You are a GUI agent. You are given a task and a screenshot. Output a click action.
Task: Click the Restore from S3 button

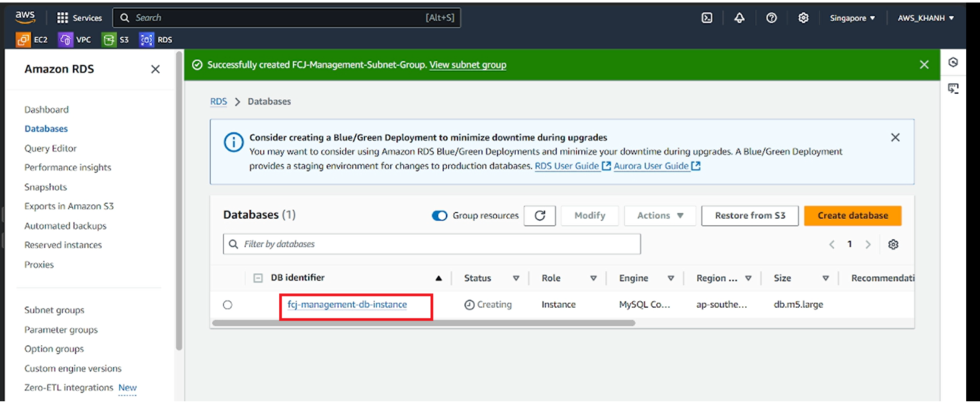tap(750, 215)
